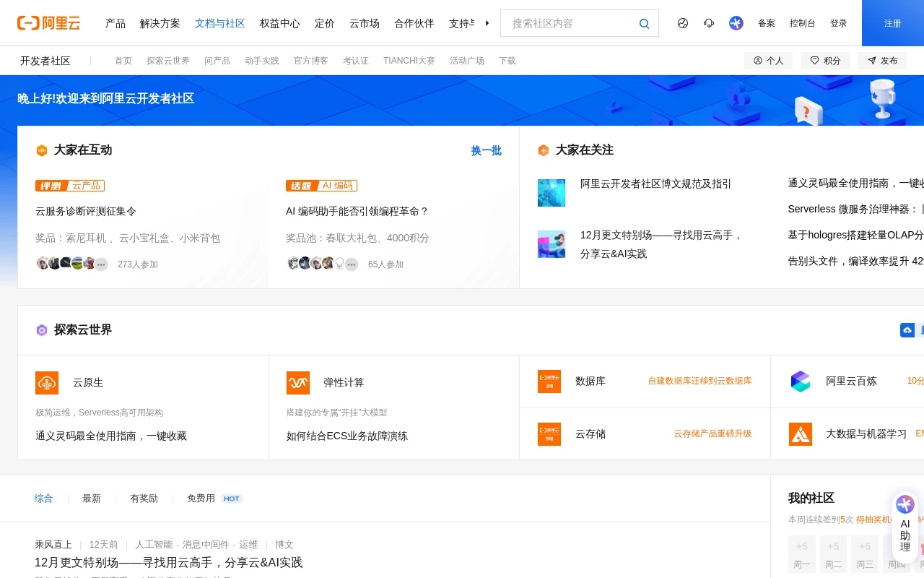Open 阿里云百炼 via its diamond icon
Viewport: 924px width, 578px height.
[x=801, y=381]
